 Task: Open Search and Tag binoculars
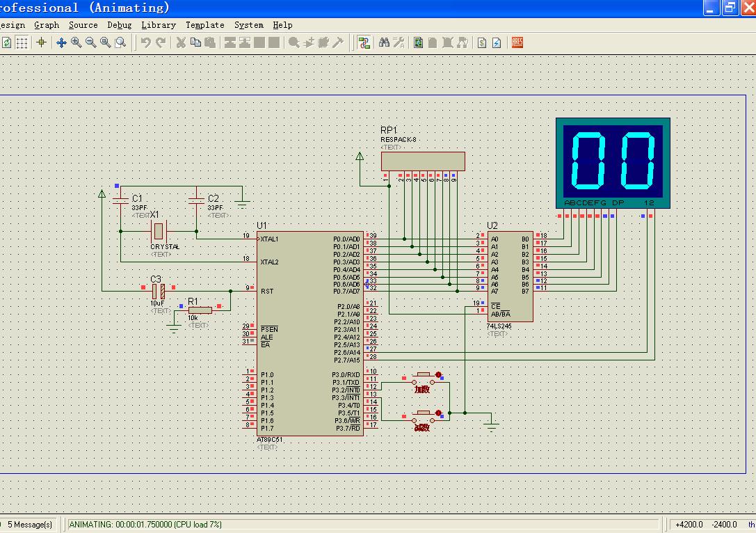click(384, 42)
